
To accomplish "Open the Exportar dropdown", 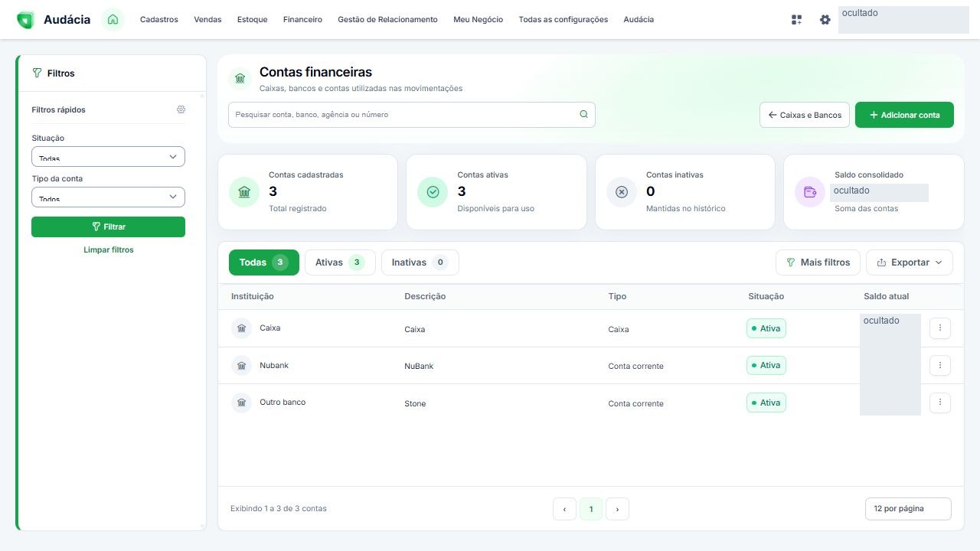I will coord(910,262).
